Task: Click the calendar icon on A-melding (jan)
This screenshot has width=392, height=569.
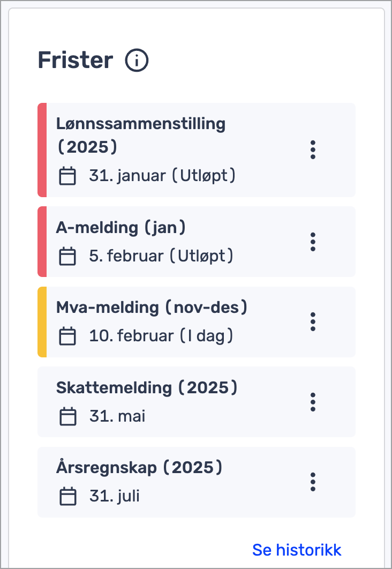Action: tap(67, 256)
